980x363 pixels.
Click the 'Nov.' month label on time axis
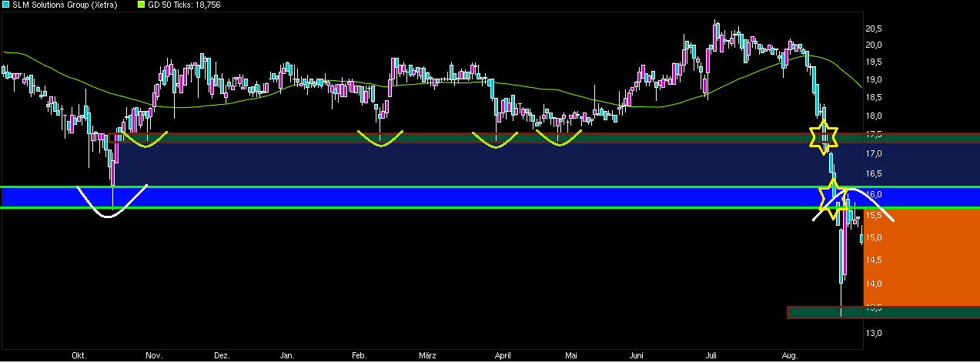point(153,356)
